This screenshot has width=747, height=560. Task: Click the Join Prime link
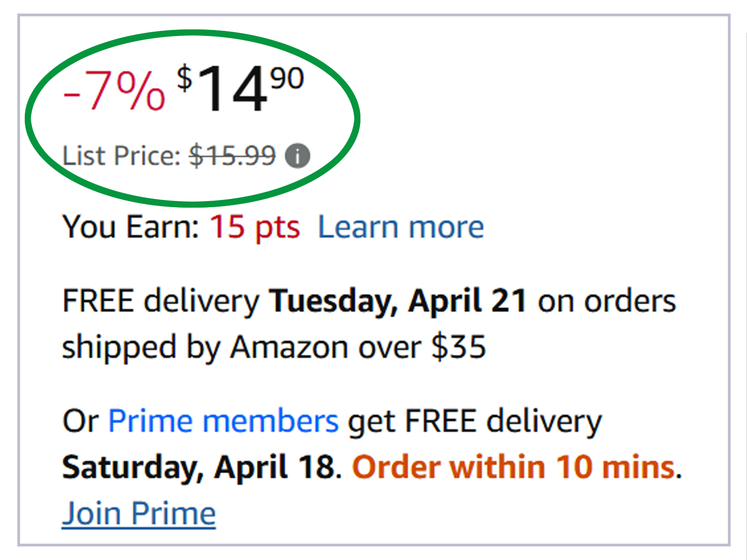(x=139, y=513)
